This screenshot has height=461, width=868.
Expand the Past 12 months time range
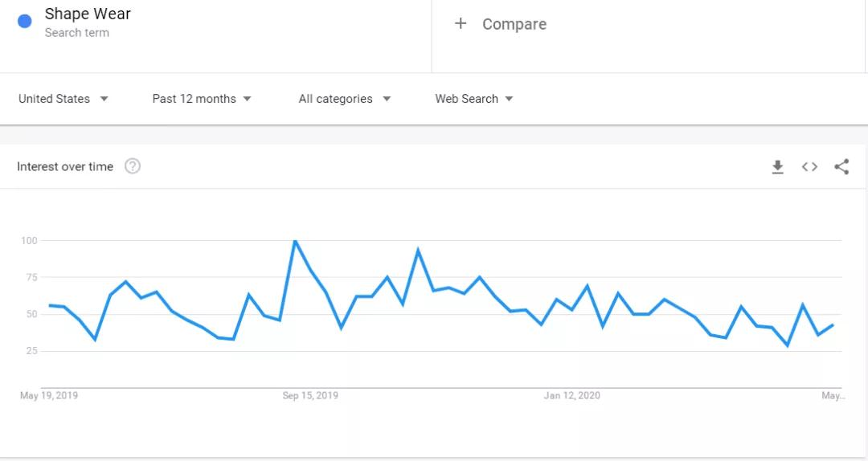[x=202, y=99]
